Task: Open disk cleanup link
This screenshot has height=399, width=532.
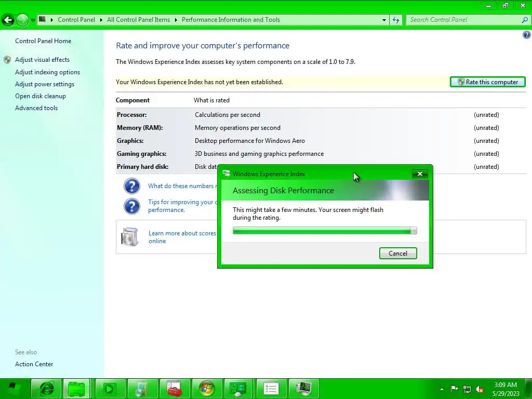Action: pyautogui.click(x=41, y=96)
